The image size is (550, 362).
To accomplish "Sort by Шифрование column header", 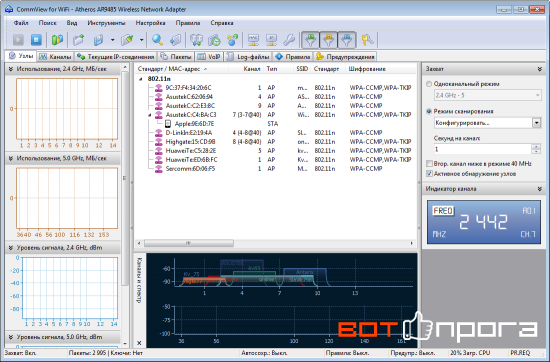I will pyautogui.click(x=381, y=69).
